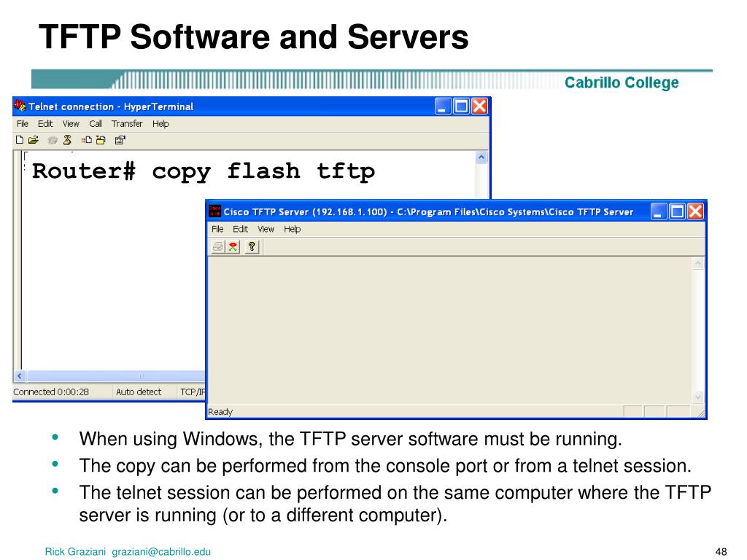Click the New connection icon in HyperTerminal
This screenshot has width=747, height=560.
tap(20, 140)
